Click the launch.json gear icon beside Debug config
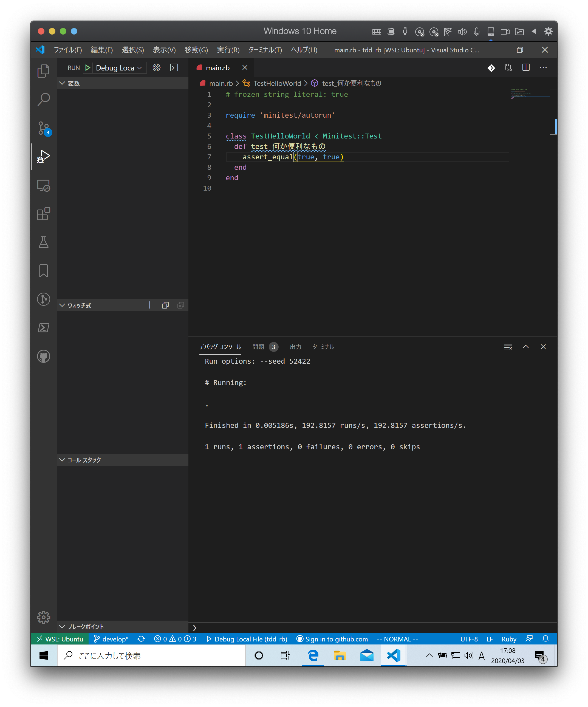This screenshot has width=588, height=707. [x=157, y=68]
